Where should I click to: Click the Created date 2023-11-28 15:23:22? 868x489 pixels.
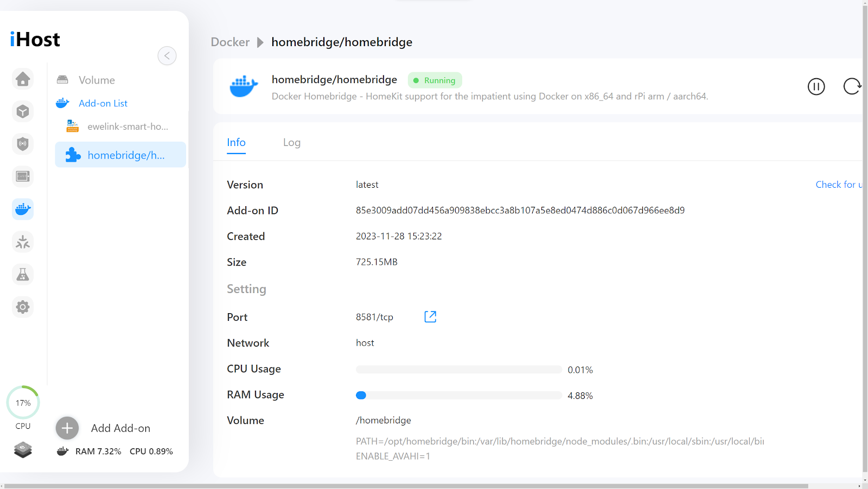(x=399, y=236)
